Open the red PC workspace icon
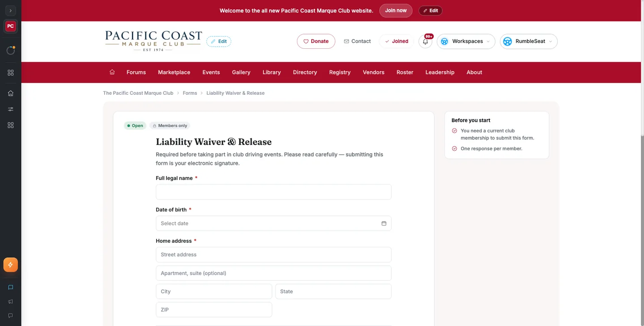 click(10, 26)
